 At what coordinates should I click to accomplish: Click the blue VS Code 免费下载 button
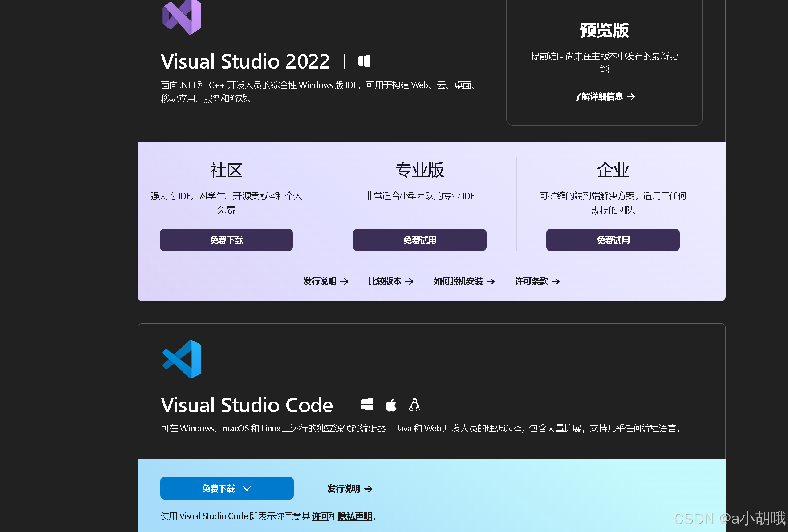click(227, 488)
